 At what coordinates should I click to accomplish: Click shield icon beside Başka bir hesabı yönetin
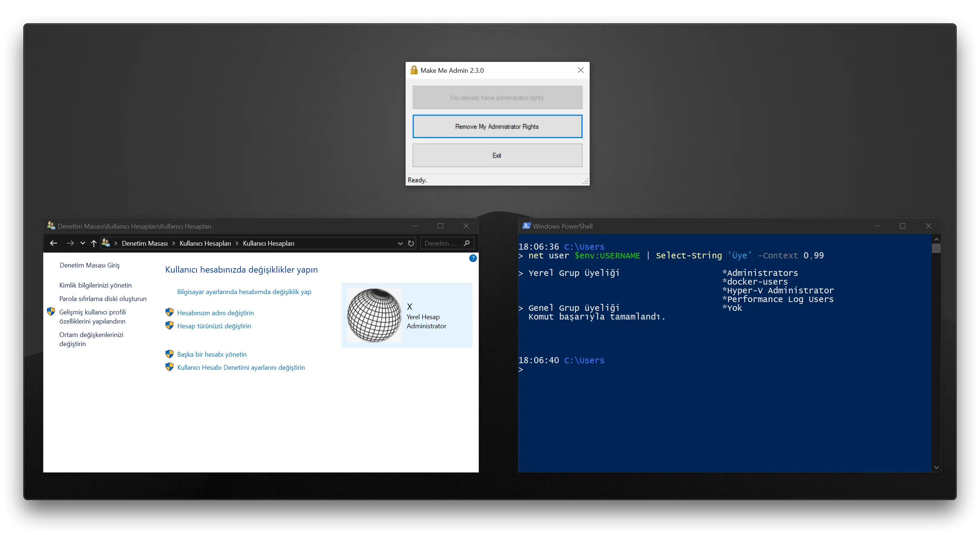170,354
